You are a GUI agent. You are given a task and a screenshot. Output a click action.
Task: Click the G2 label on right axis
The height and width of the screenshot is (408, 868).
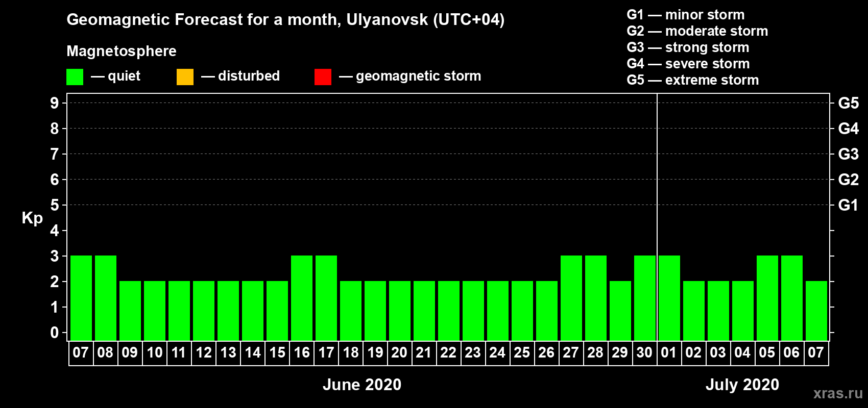(849, 180)
